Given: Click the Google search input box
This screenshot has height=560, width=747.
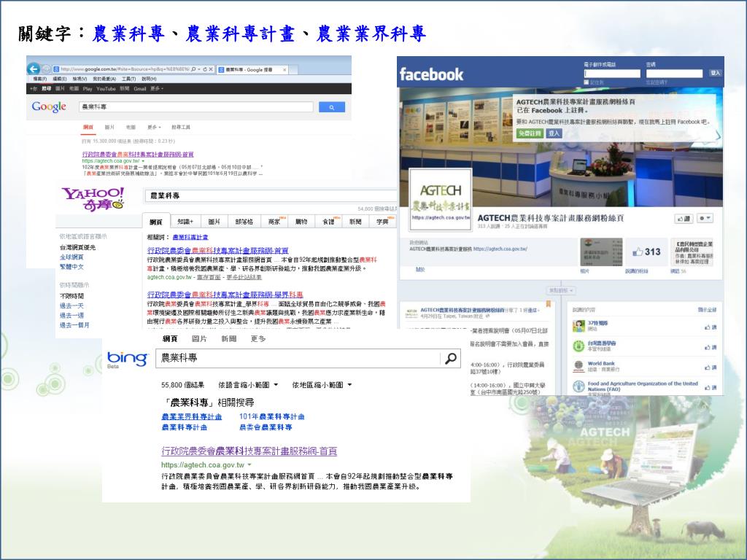Looking at the screenshot, I should [196, 107].
